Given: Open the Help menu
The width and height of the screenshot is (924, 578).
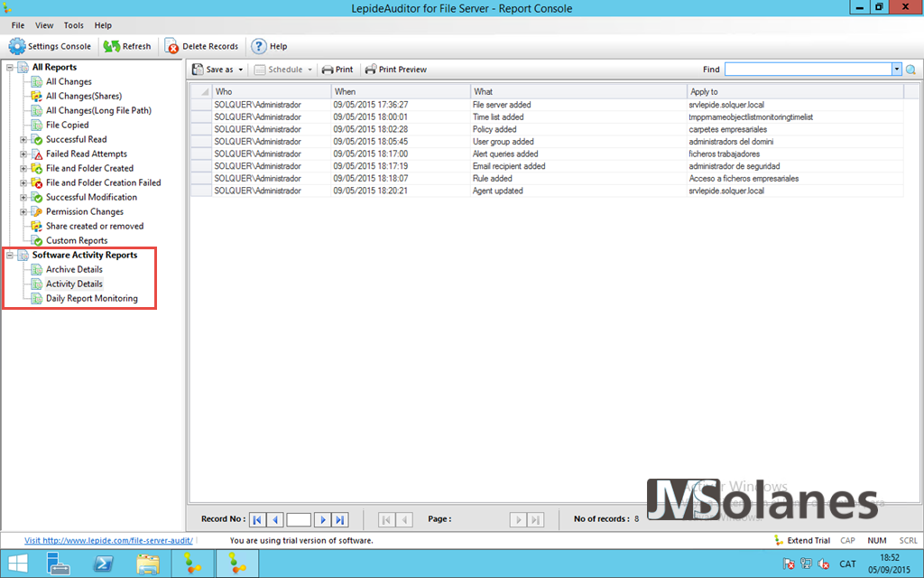Looking at the screenshot, I should pos(103,25).
